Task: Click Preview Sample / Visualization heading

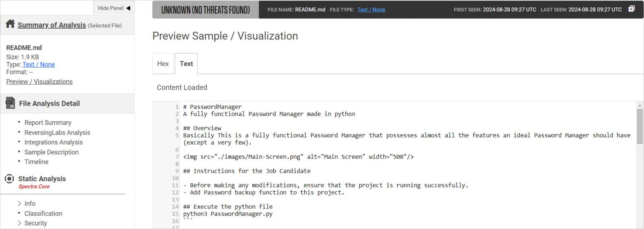Action: 225,36
